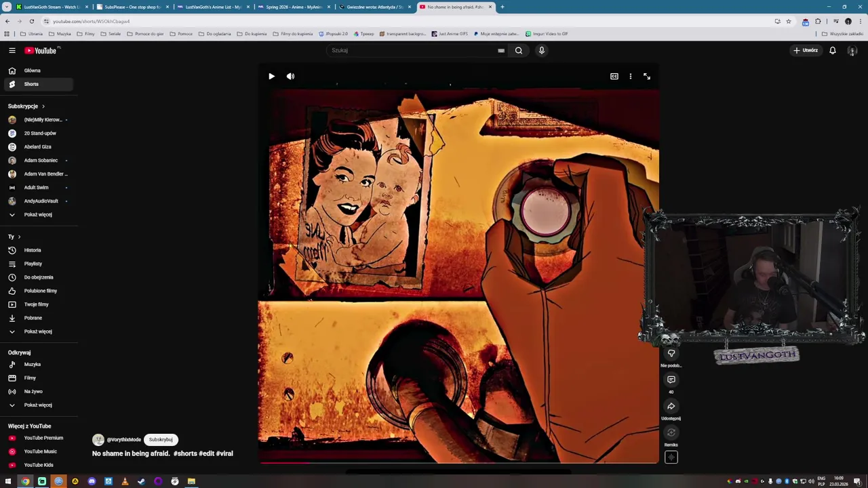Open the Abelard Giza subscription
This screenshot has width=868, height=488.
coord(39,147)
